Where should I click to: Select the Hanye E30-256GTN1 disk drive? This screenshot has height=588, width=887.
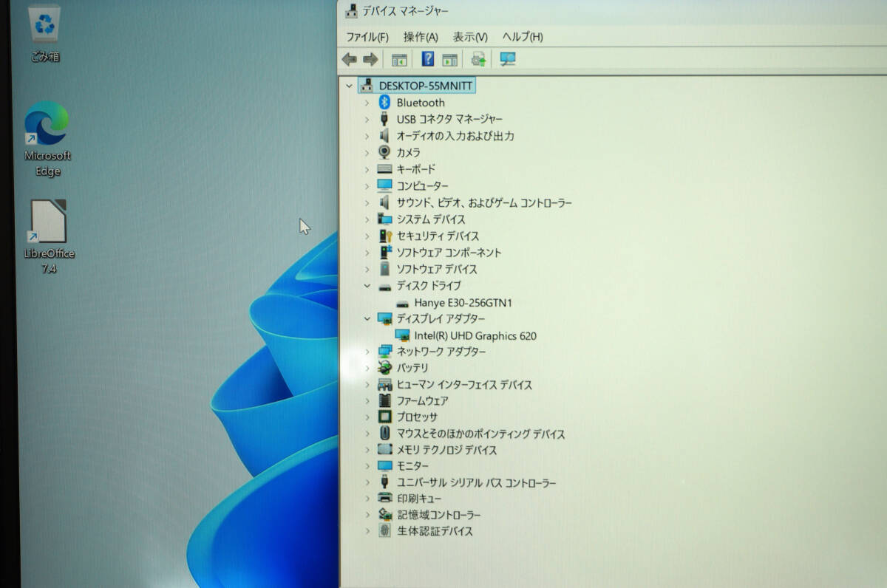[463, 303]
